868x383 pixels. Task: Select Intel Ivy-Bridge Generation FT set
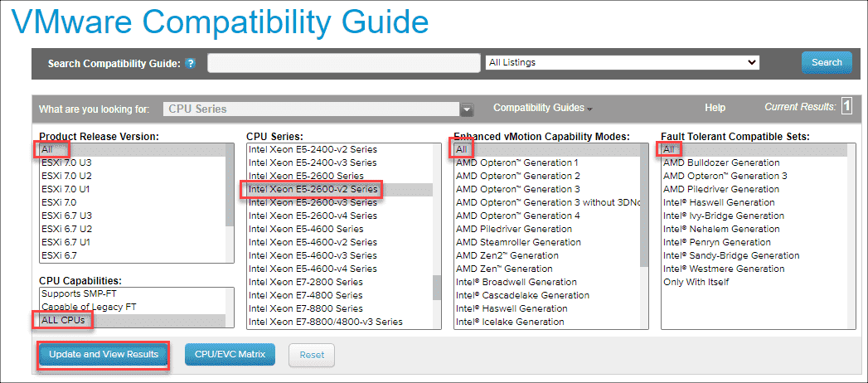(754, 216)
